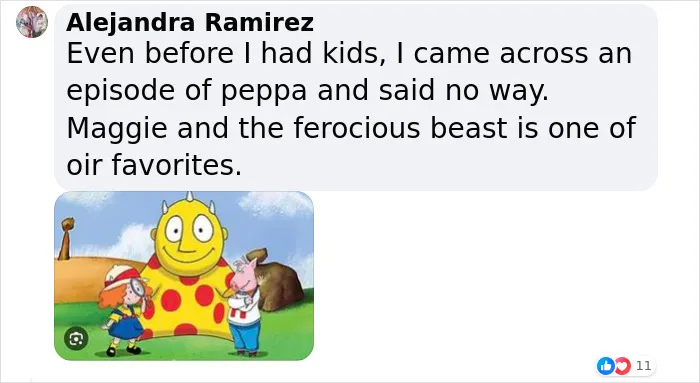The width and height of the screenshot is (700, 383).
Task: Open Alejandra Ramirez's profile picture
Action: [32, 22]
